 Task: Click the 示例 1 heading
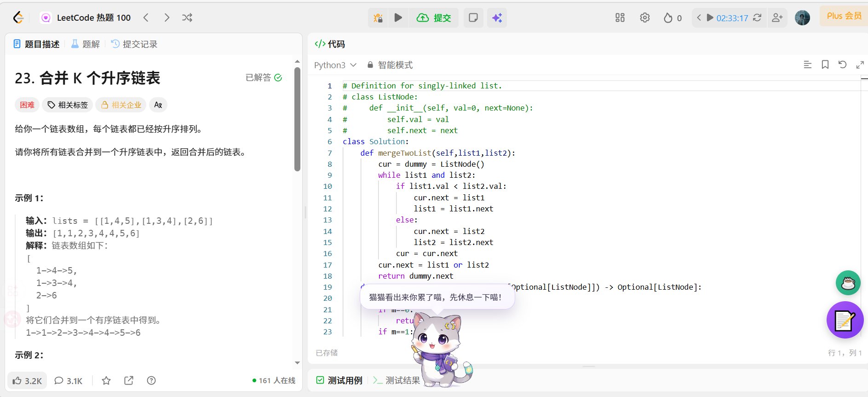[x=29, y=198]
